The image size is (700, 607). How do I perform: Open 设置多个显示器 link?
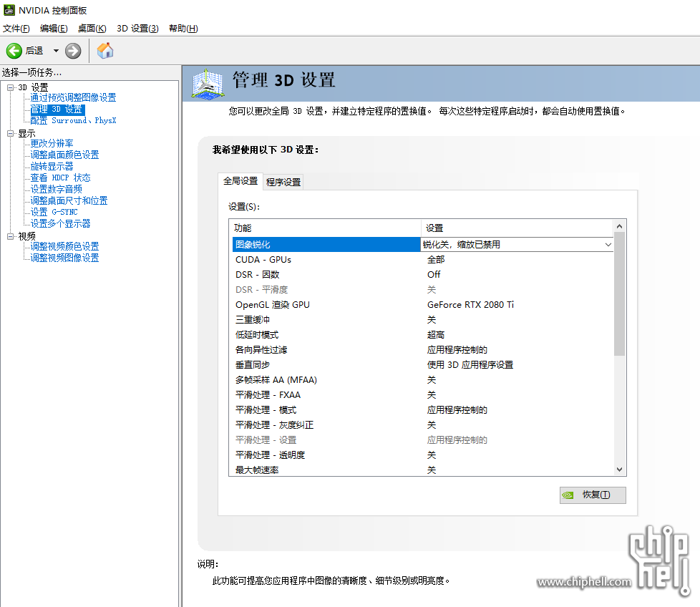click(x=60, y=223)
